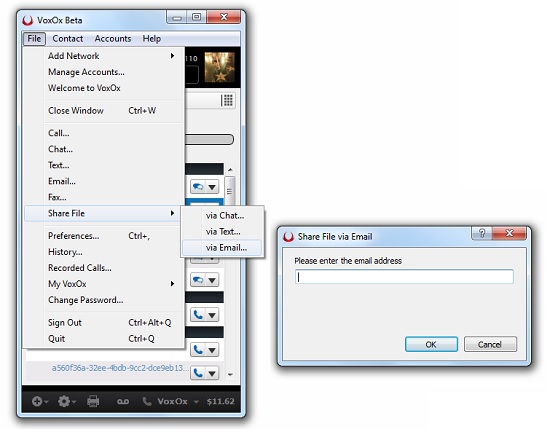This screenshot has width=550, height=429.
Task: Close the Share File via Email dialog
Action: coord(509,233)
